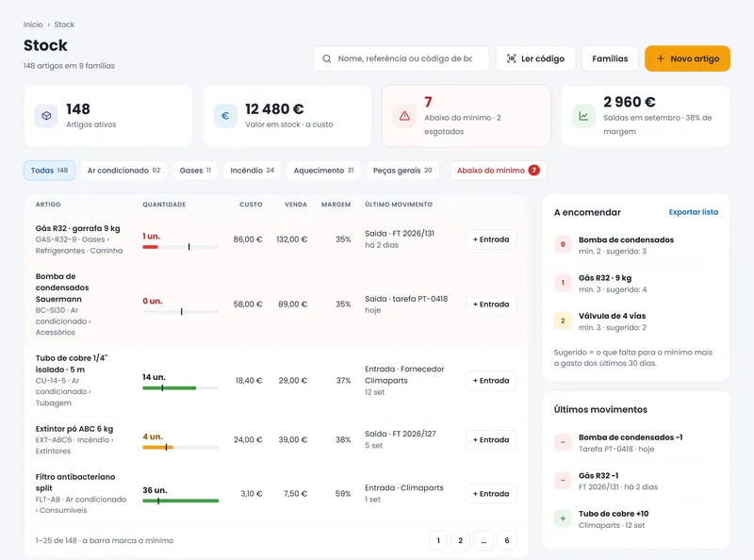Open the Bomba de condensados Sauermann article

click(62, 288)
